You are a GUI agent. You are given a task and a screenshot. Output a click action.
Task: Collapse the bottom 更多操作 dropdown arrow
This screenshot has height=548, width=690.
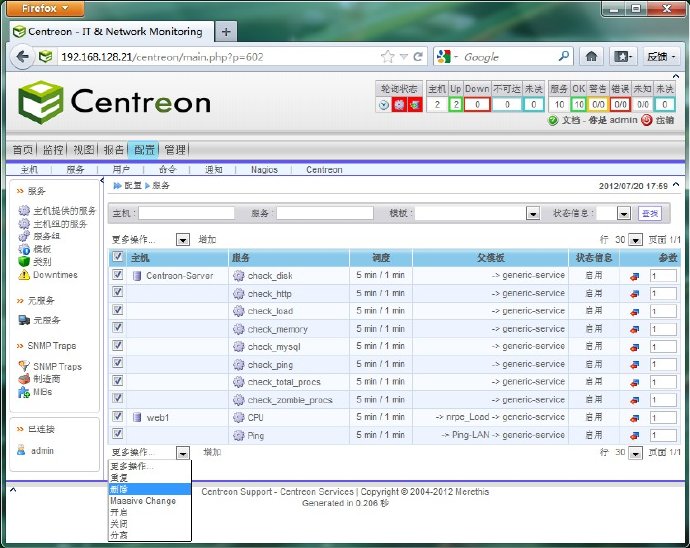point(183,452)
